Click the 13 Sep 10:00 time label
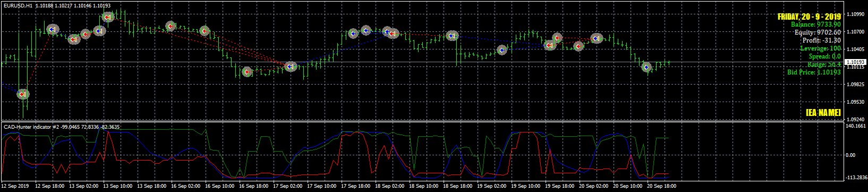Viewport: 868px width, 192px height. pyautogui.click(x=118, y=186)
